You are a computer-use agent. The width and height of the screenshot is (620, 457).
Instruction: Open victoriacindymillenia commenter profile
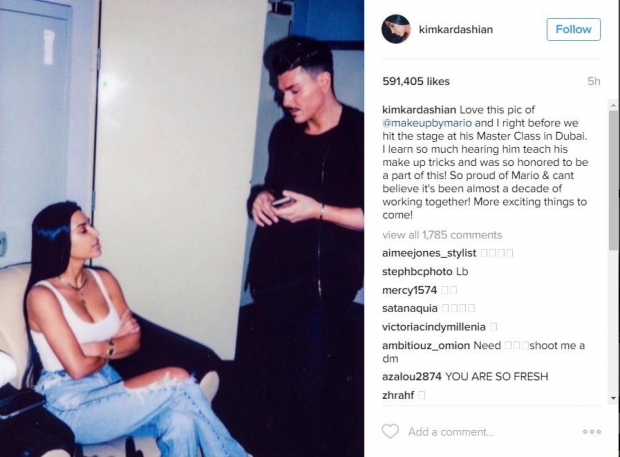434,327
